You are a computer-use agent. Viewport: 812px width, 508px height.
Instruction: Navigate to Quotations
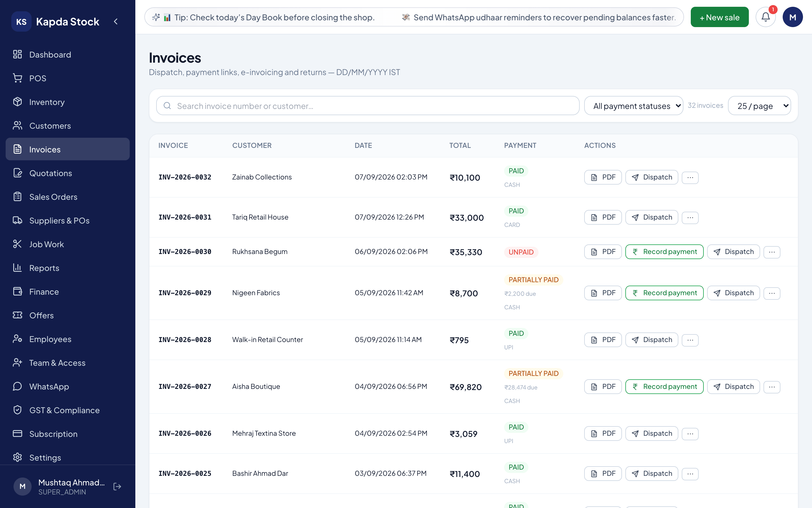pos(67,173)
